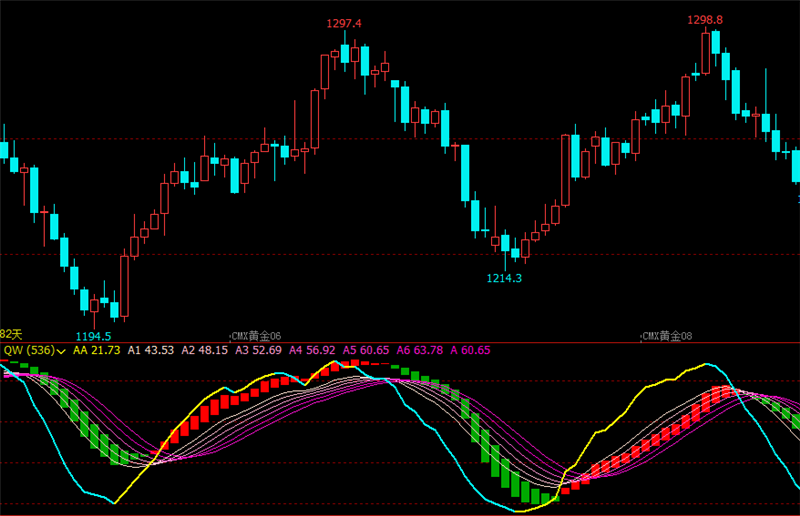Select the magenta A 60.65 value
Image resolution: width=800 pixels, height=516 pixels.
(x=470, y=350)
